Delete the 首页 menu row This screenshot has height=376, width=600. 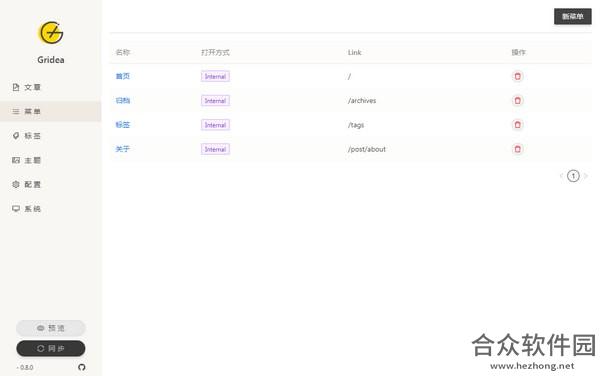517,76
